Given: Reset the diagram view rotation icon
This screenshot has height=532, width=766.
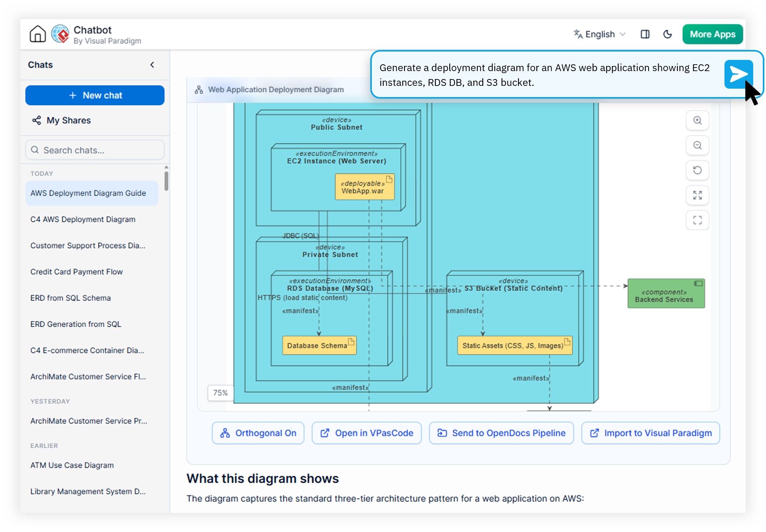Looking at the screenshot, I should (697, 170).
